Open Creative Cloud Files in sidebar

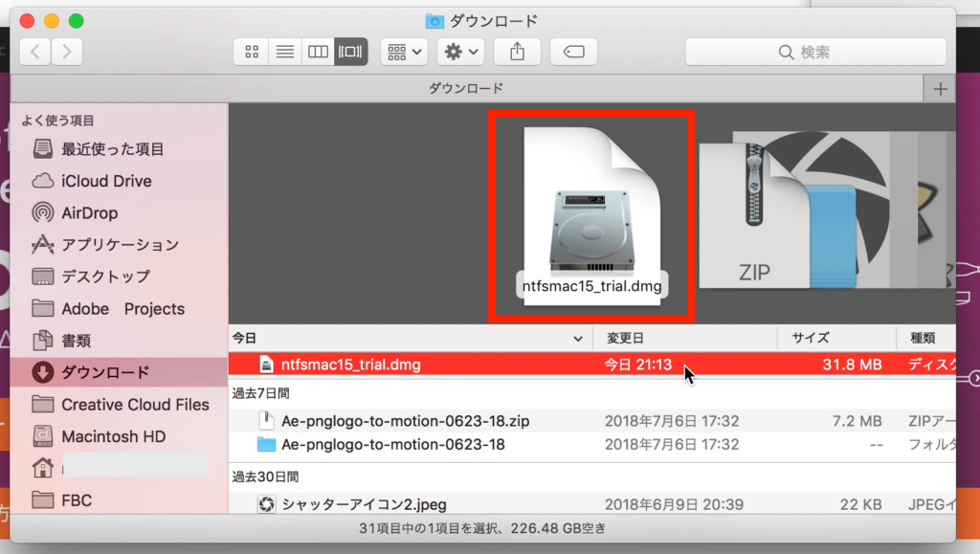119,405
